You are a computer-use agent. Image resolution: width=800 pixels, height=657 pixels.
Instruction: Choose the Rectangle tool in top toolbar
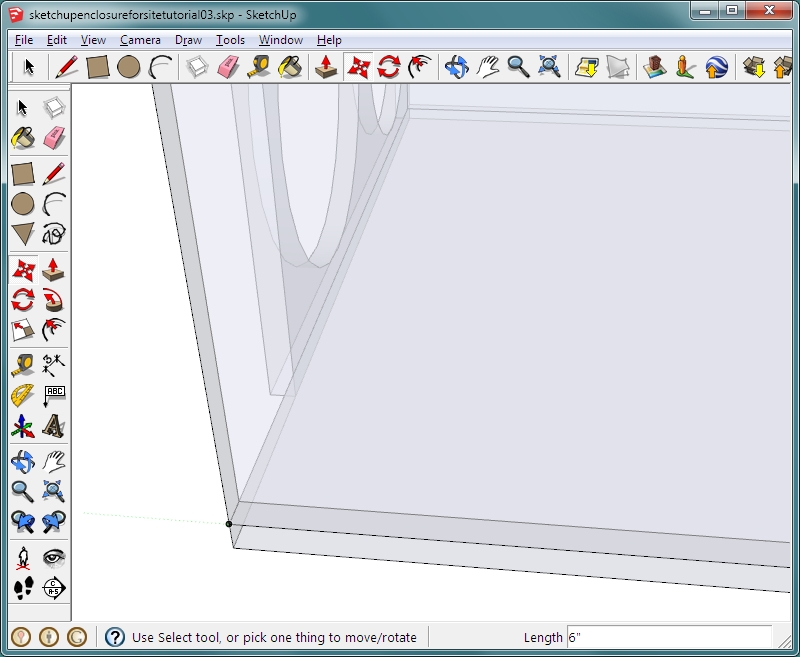click(97, 67)
